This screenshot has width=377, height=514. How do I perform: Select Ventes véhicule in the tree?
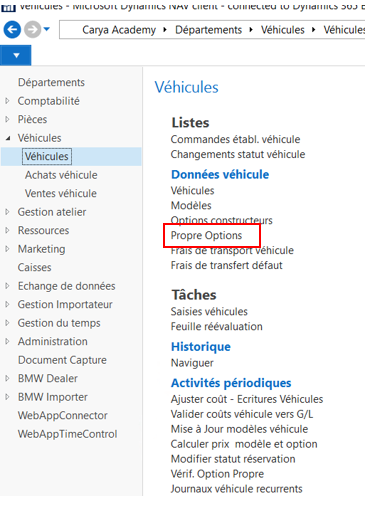click(x=61, y=193)
